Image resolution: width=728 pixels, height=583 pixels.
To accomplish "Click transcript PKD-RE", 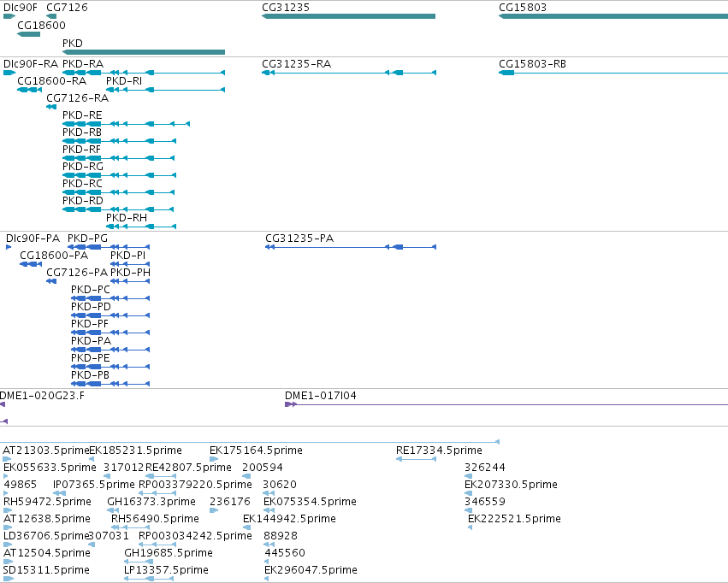I will pos(126,124).
